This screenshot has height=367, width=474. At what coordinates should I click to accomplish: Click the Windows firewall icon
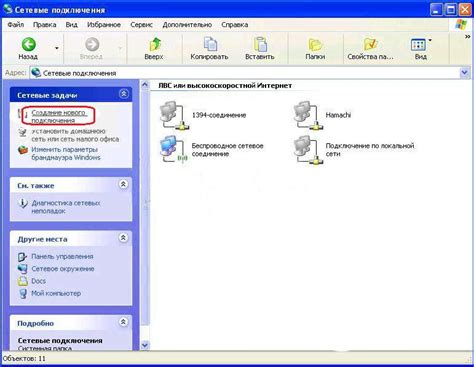(x=22, y=150)
